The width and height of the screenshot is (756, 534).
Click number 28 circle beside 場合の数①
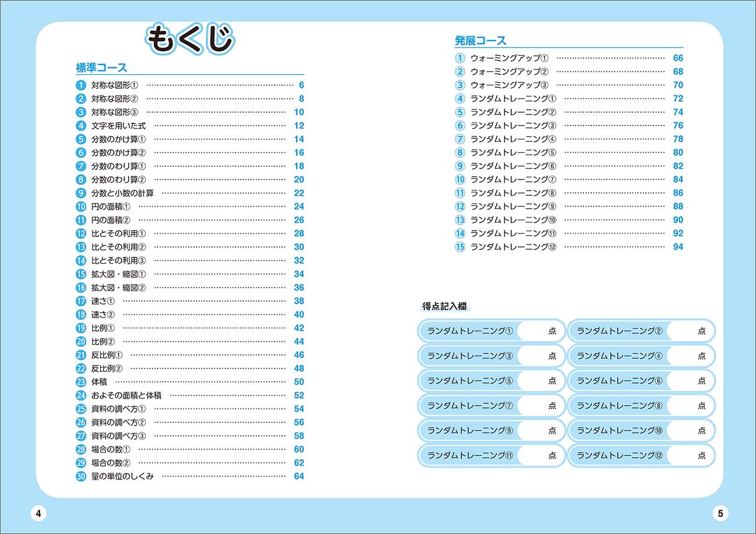(81, 449)
